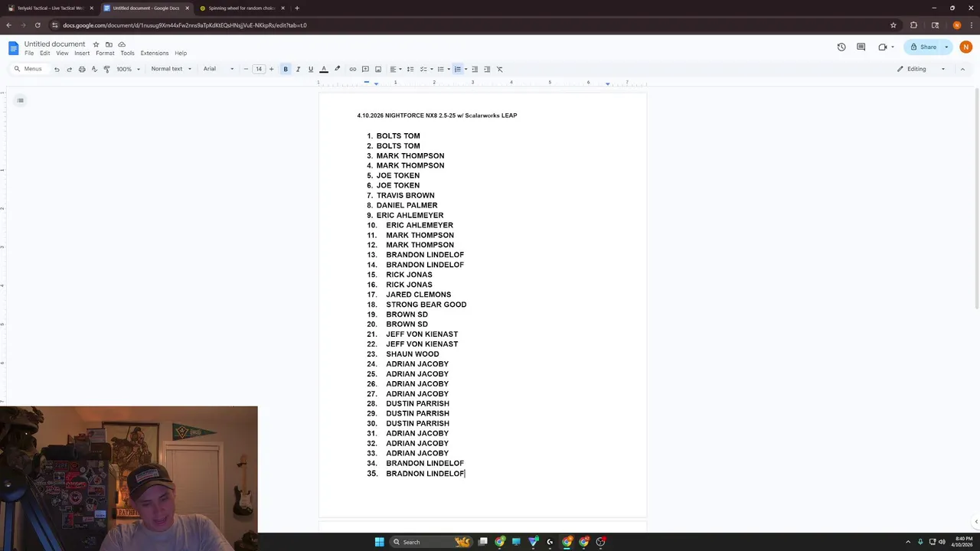
Task: Toggle the numbered list button
Action: pyautogui.click(x=457, y=69)
